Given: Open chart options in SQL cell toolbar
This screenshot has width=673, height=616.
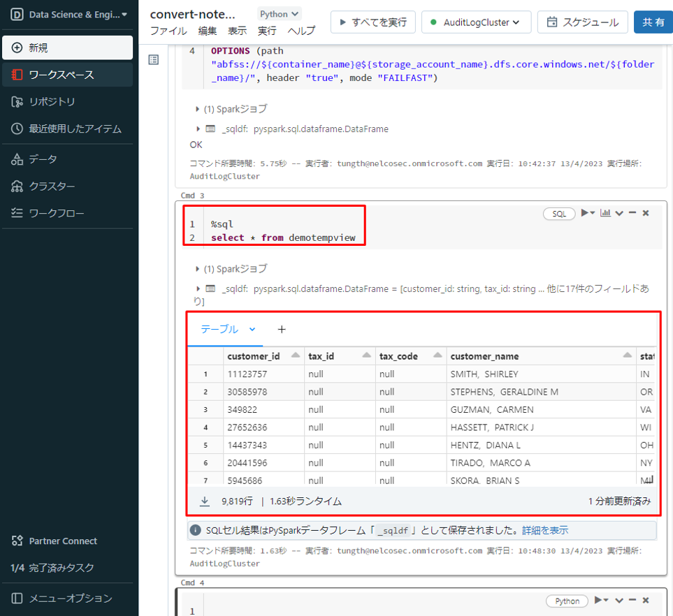Looking at the screenshot, I should (x=605, y=213).
